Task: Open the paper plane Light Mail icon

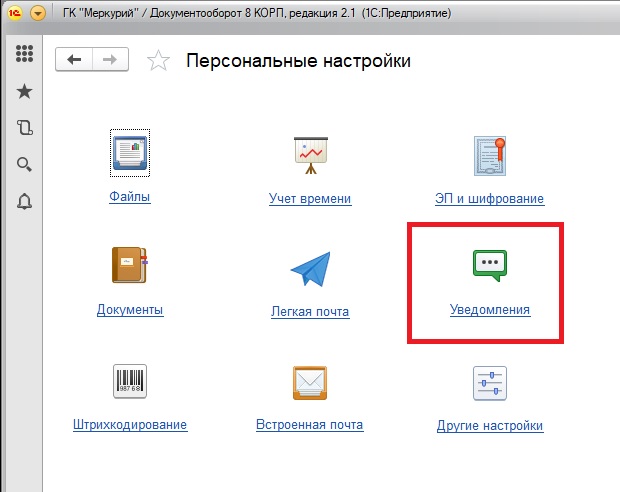Action: click(x=309, y=269)
